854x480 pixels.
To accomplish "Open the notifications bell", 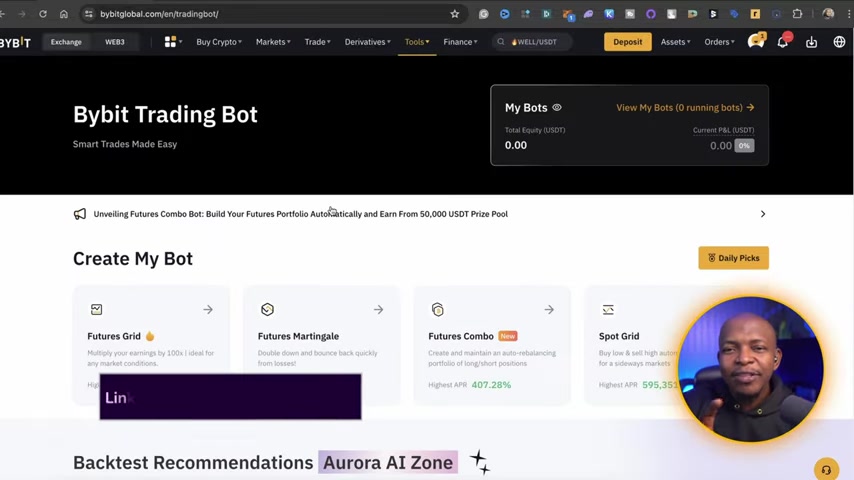I will (x=783, y=42).
